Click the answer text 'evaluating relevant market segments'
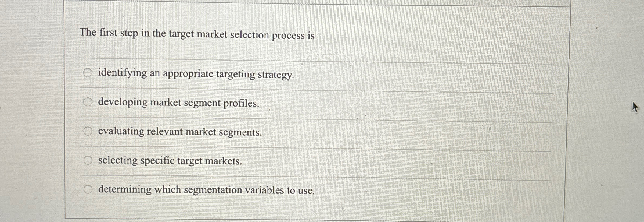 point(180,132)
